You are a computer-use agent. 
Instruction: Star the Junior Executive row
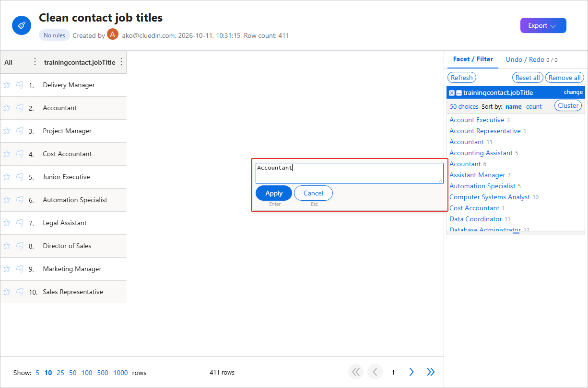pos(7,177)
